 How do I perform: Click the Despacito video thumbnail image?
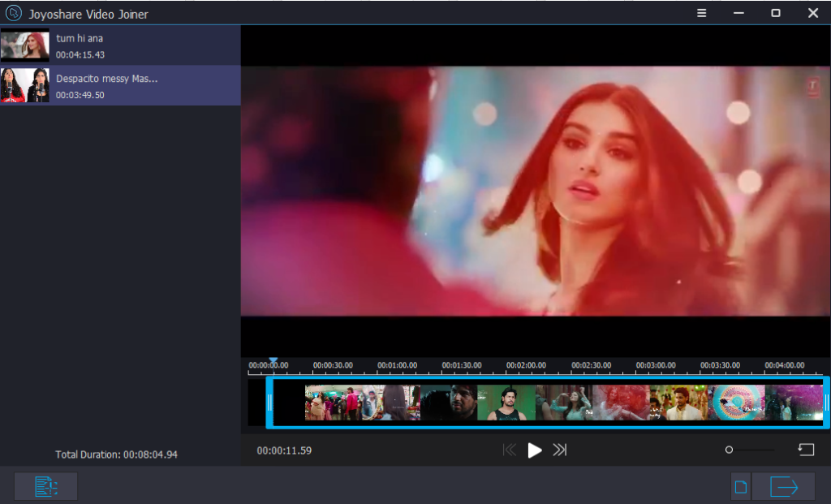point(25,85)
